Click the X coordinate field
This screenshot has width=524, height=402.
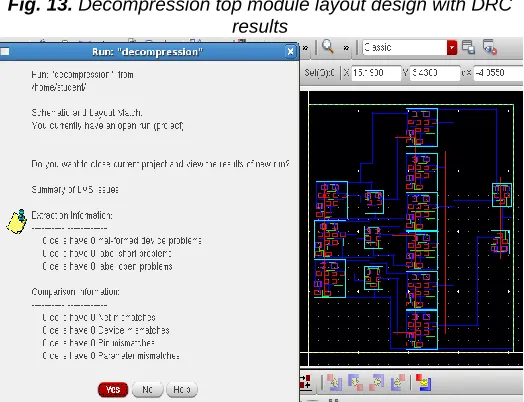pos(376,73)
